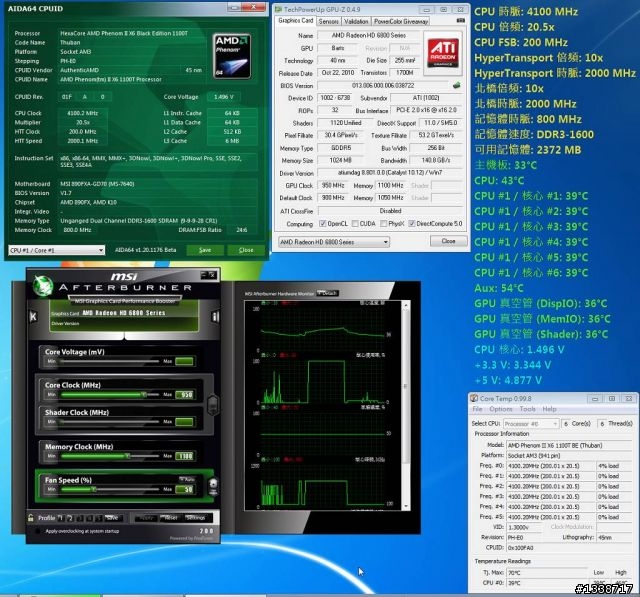
Task: Click the GPU-Z screenshot camera icon
Action: pyautogui.click(x=461, y=20)
